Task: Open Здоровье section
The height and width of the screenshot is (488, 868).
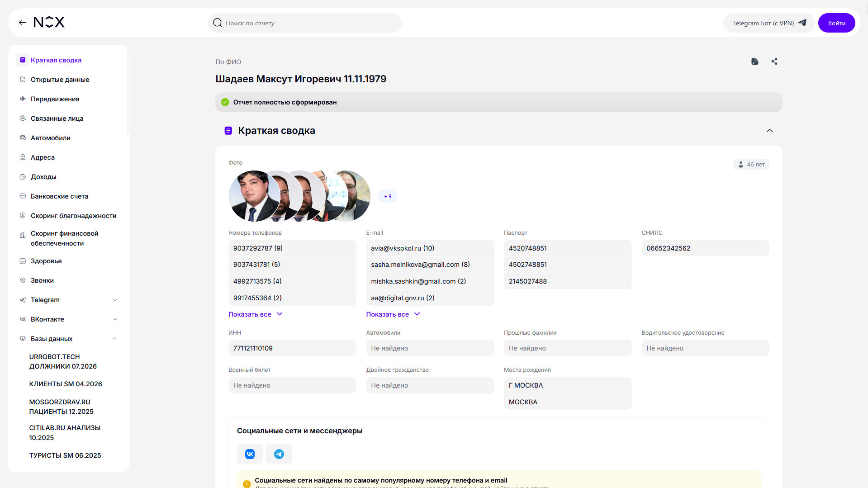Action: point(46,261)
